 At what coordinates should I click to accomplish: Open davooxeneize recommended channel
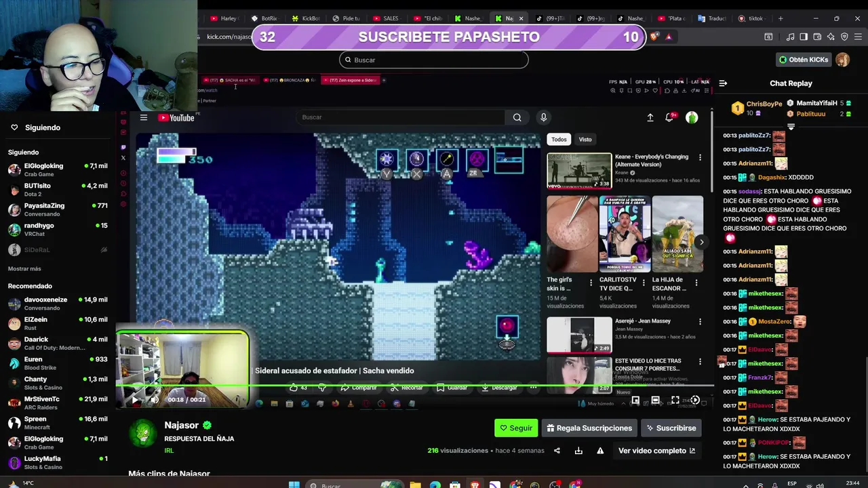point(57,303)
